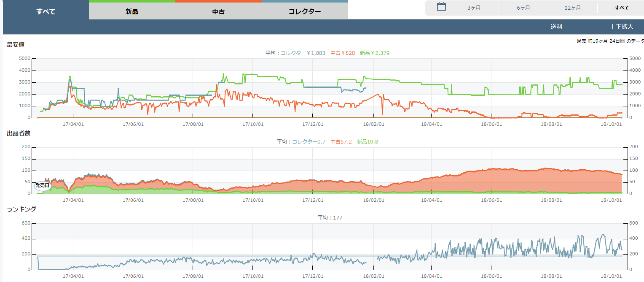Image resolution: width=644 pixels, height=282 pixels.
Task: Switch to the 新品 tab
Action: click(132, 12)
